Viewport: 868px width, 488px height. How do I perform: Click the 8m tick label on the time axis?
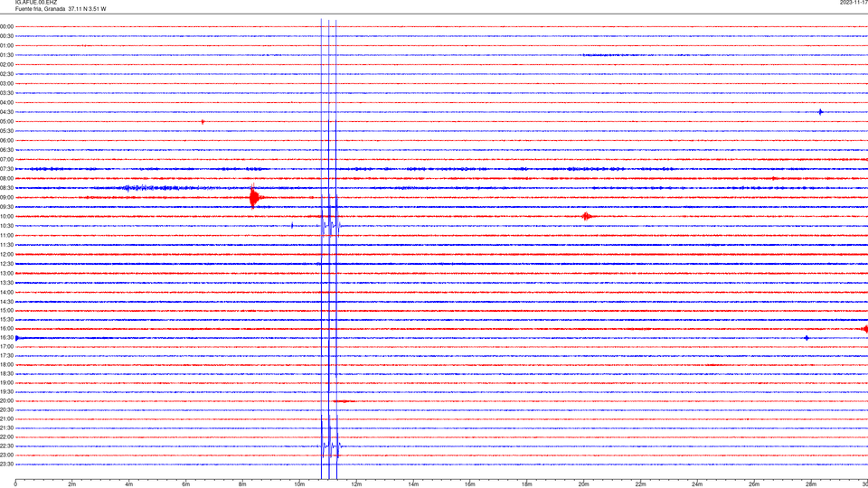tap(242, 484)
